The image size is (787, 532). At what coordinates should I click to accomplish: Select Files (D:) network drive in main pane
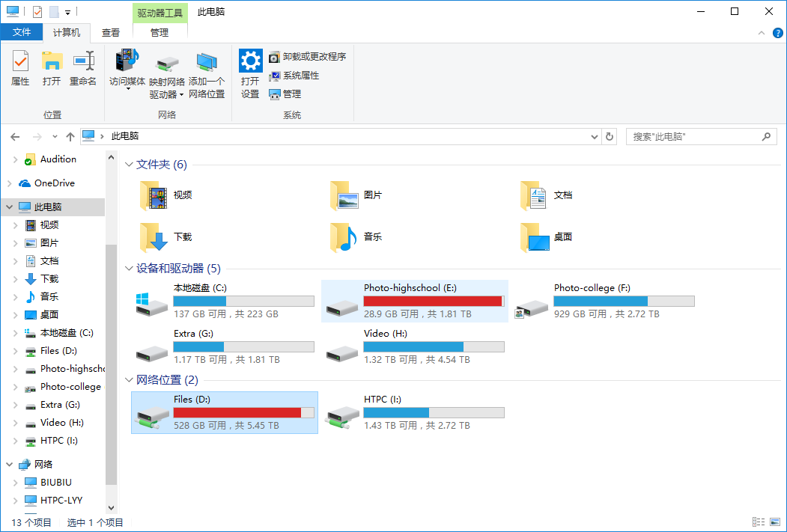point(225,412)
